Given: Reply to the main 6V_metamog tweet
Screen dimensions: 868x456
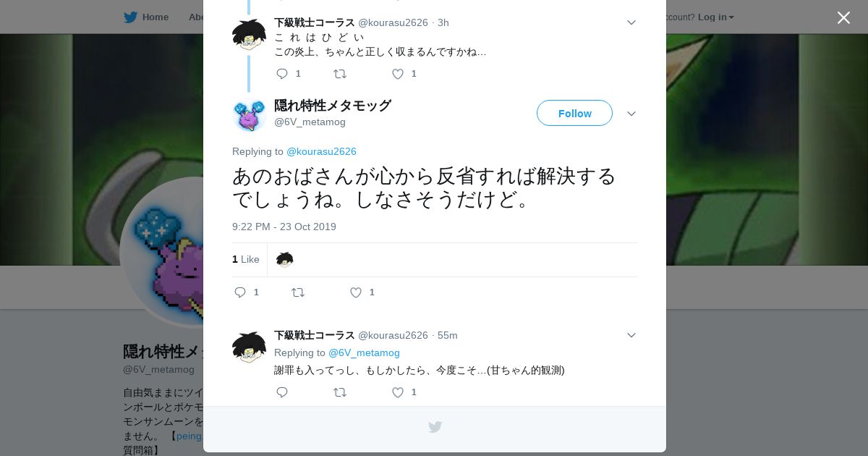Looking at the screenshot, I should tap(240, 292).
